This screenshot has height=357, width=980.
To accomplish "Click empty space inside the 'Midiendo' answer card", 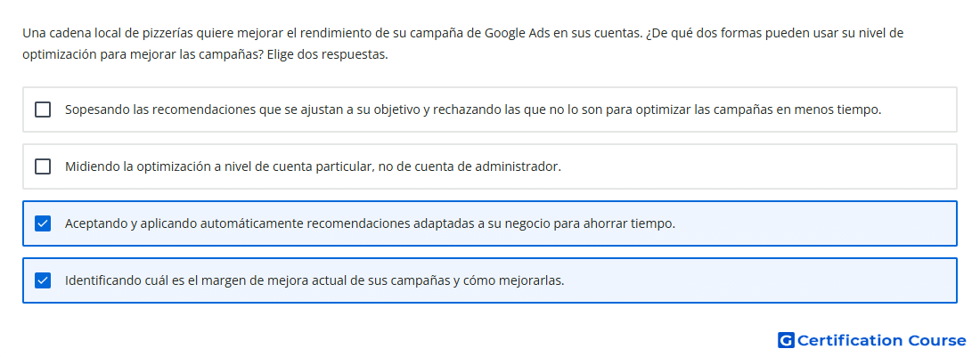I will click(750, 166).
